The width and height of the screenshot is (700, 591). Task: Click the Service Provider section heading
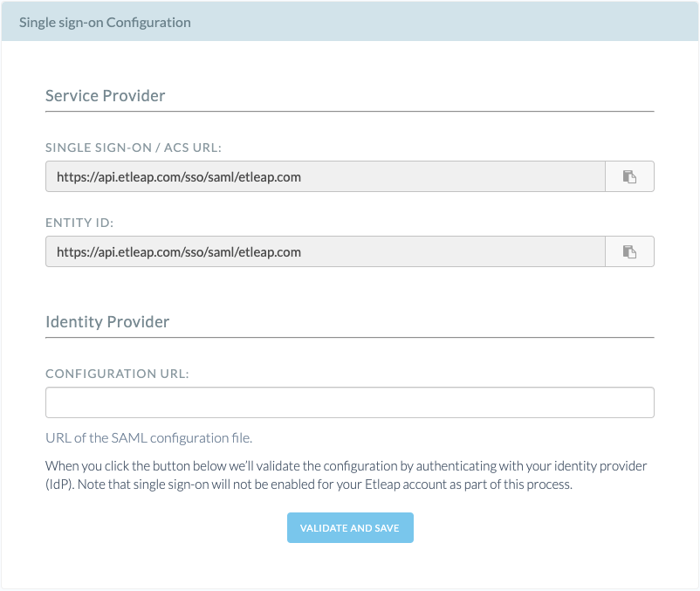[x=105, y=95]
